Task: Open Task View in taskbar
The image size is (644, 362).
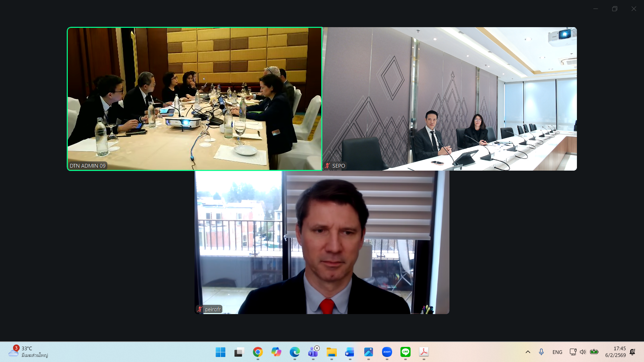Action: tap(239, 352)
